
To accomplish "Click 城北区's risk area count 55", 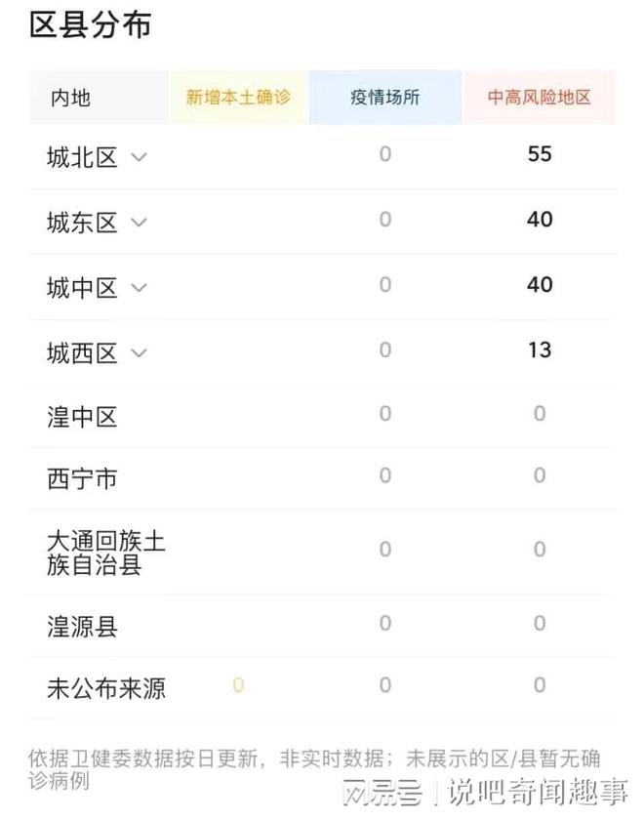I will (x=540, y=154).
